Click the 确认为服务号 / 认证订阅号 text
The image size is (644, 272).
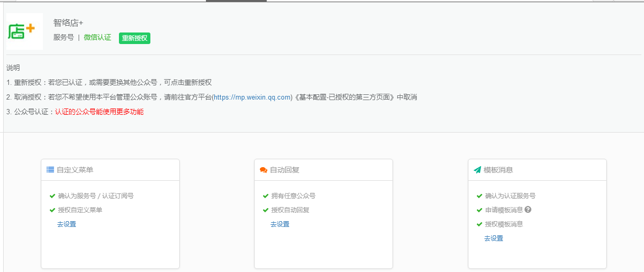pyautogui.click(x=96, y=196)
